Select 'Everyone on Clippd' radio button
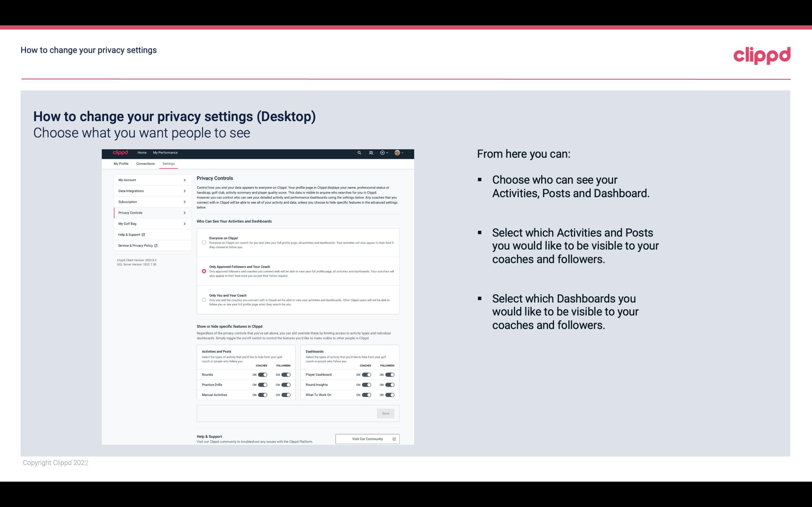Image resolution: width=812 pixels, height=507 pixels. pyautogui.click(x=204, y=242)
